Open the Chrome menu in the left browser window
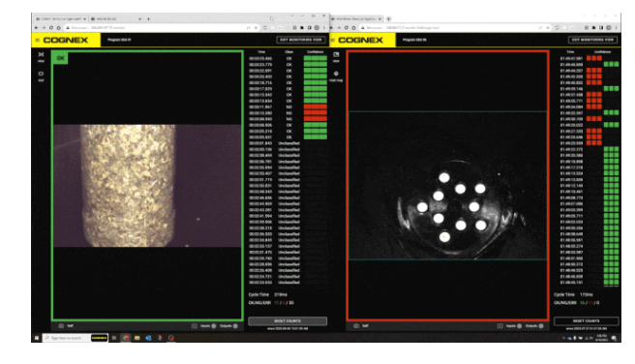This screenshot has height=364, width=635. pyautogui.click(x=324, y=27)
